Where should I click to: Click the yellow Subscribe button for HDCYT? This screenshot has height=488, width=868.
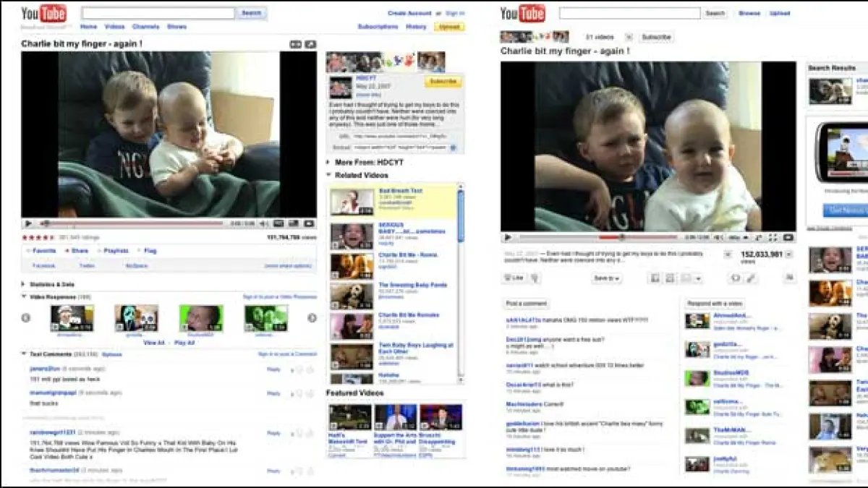(x=443, y=82)
